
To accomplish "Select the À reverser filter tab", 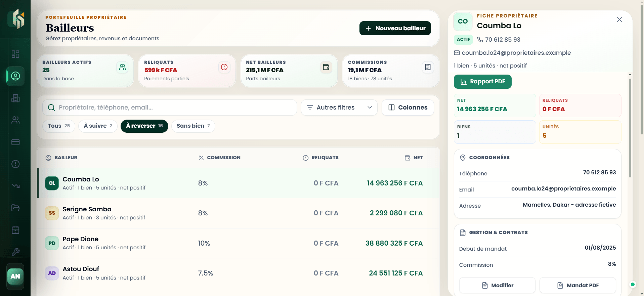I will tap(144, 126).
